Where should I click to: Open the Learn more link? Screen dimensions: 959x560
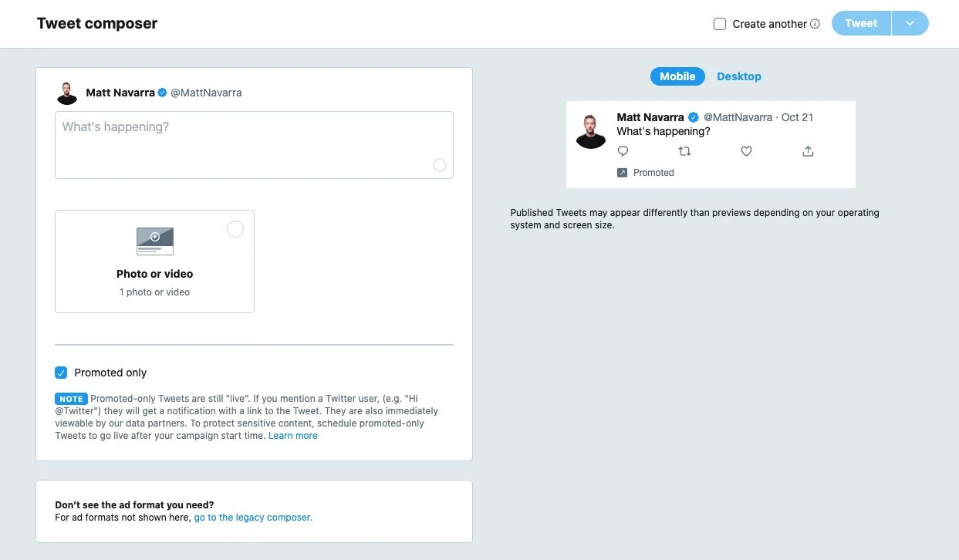coord(292,435)
